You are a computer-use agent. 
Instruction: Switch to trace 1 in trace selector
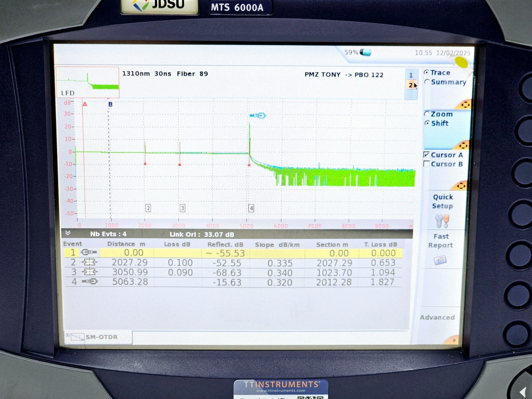tap(411, 75)
